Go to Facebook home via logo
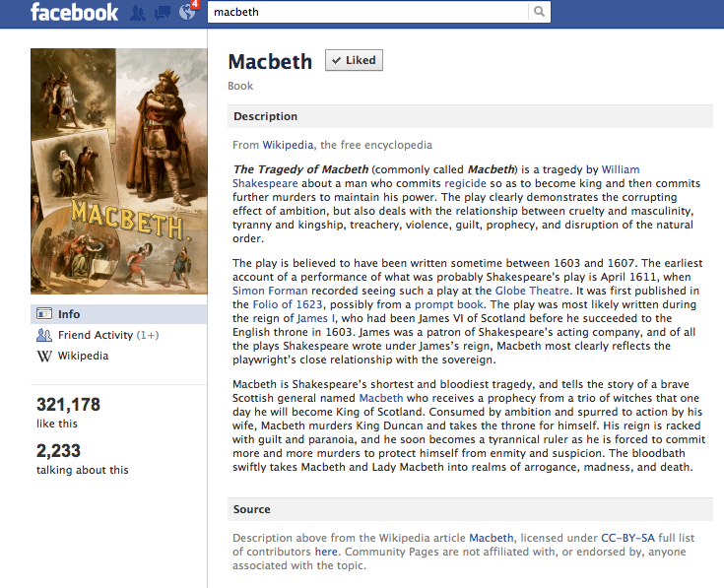 (x=74, y=12)
